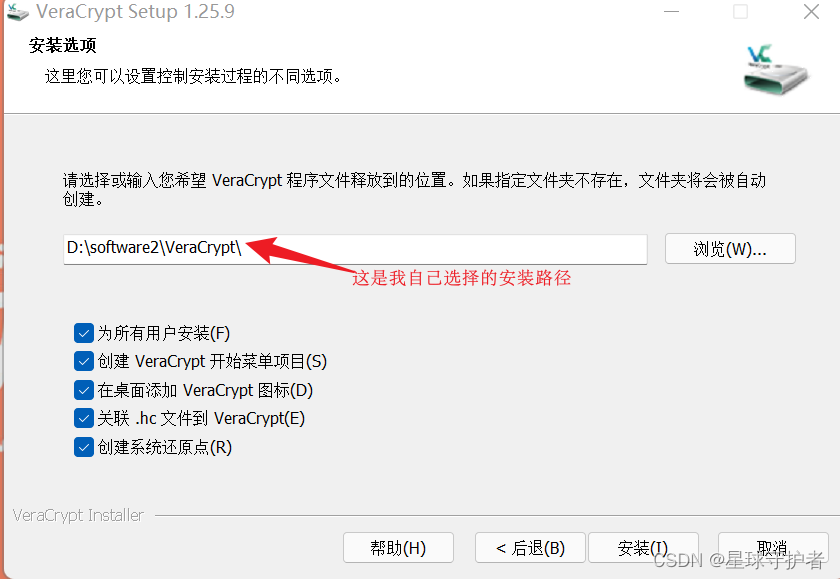Uncheck 创建系统还原点(R) checkbox
This screenshot has height=579, width=840.
coord(84,447)
